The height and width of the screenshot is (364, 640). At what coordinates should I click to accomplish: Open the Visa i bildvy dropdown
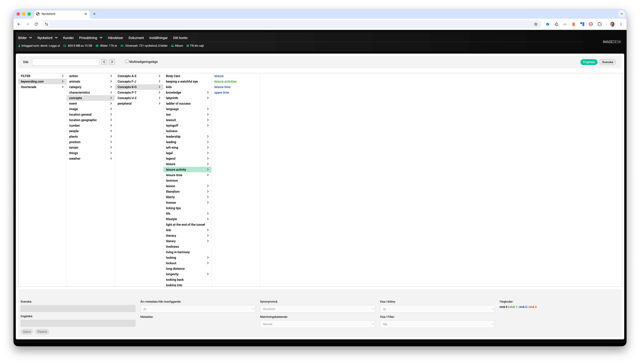pyautogui.click(x=437, y=309)
